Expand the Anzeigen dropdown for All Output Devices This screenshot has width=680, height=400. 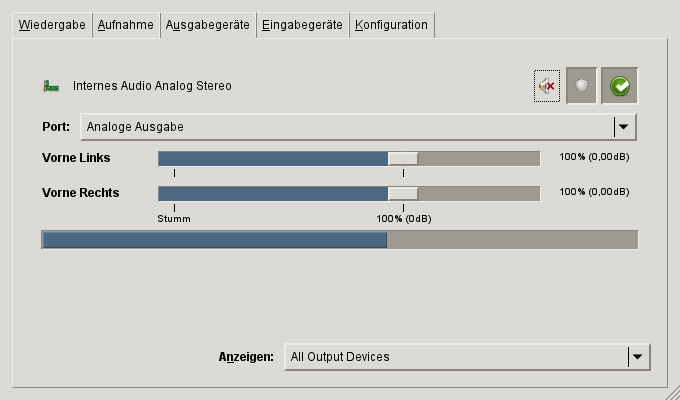(455, 357)
